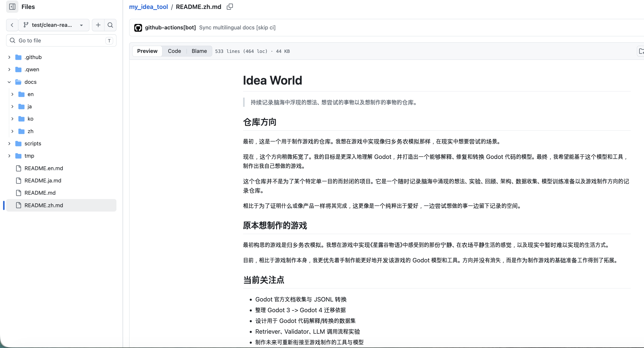Open the my_idea_tool repository breadcrumb link
Viewport: 644px width, 348px height.
tap(148, 7)
